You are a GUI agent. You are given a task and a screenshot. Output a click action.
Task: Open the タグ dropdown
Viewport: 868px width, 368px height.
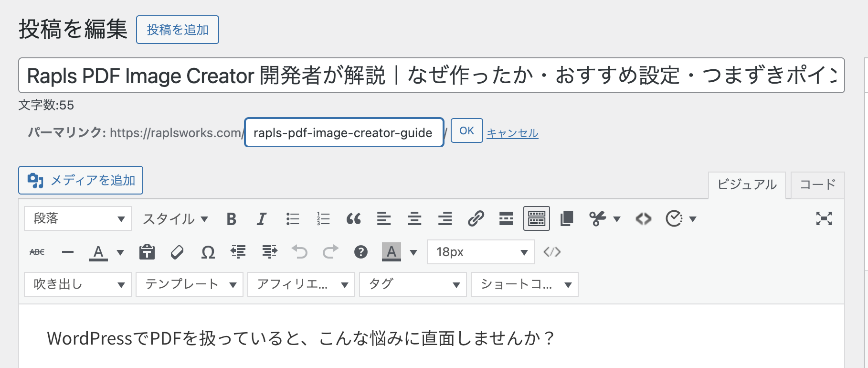pyautogui.click(x=413, y=284)
